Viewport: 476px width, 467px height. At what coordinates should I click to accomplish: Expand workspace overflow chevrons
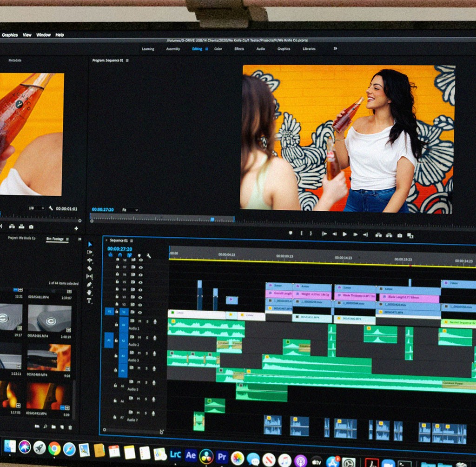(x=335, y=49)
